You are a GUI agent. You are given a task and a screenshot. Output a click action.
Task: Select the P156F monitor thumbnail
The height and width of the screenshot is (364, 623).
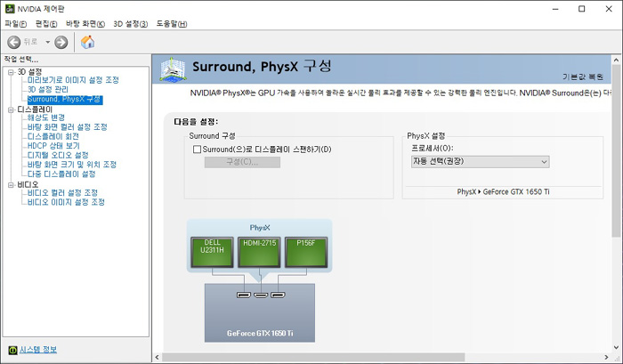coord(306,253)
